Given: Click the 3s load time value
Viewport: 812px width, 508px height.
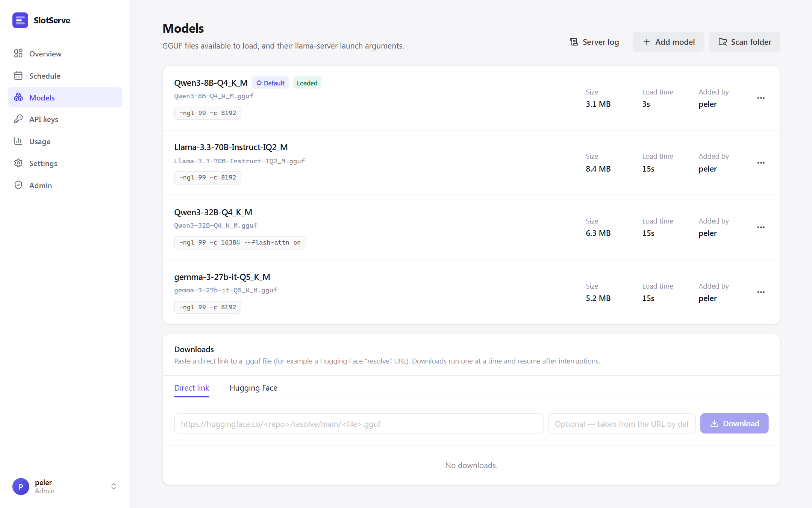Looking at the screenshot, I should (x=646, y=104).
